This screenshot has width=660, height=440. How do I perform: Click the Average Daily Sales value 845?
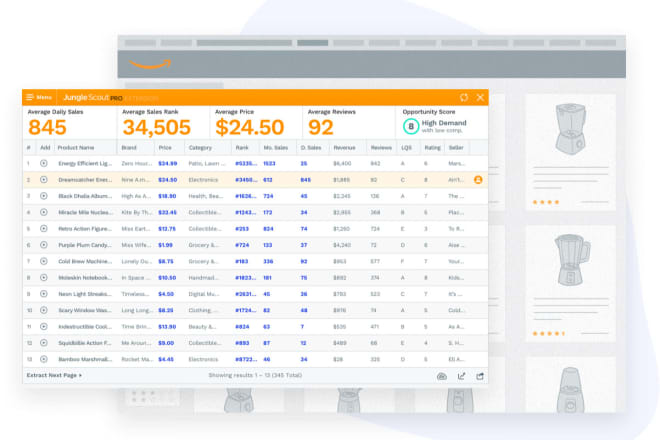tap(47, 127)
